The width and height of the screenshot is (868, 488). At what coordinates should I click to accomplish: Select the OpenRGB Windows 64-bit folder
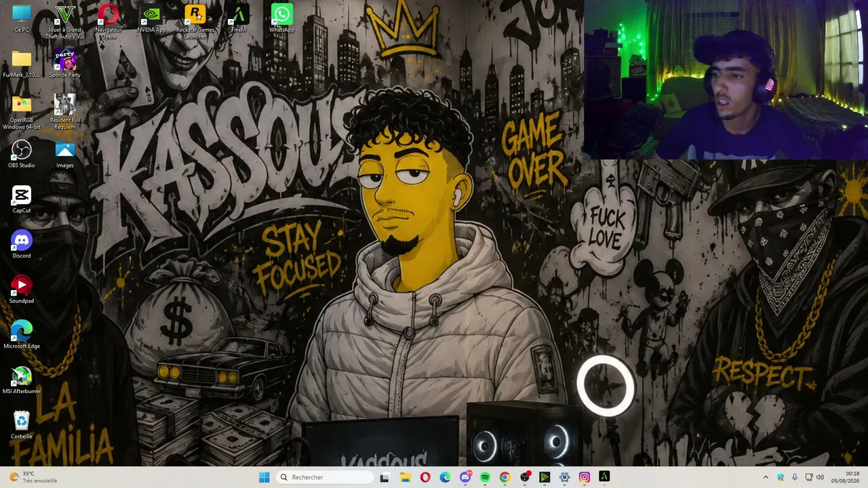(x=22, y=113)
